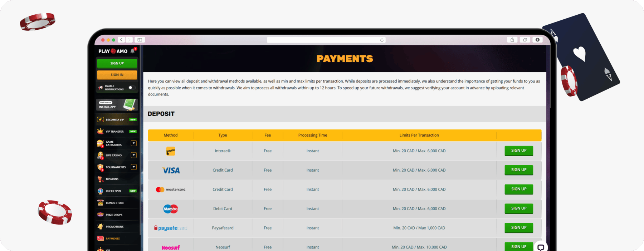The width and height of the screenshot is (644, 251).
Task: Open VIP Transfer menu item
Action: click(x=117, y=131)
